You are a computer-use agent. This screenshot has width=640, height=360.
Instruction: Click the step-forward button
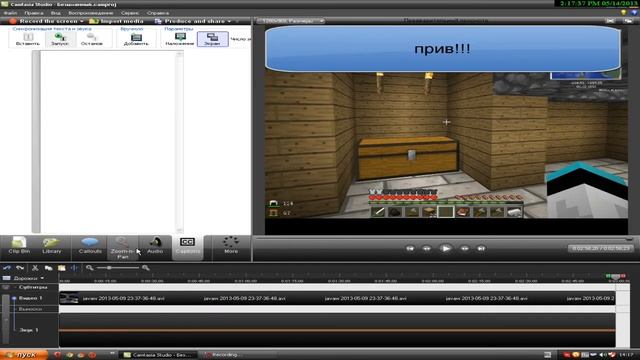464,248
